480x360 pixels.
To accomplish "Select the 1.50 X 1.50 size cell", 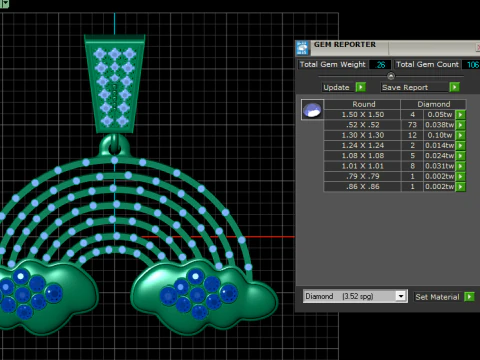I will coord(363,115).
